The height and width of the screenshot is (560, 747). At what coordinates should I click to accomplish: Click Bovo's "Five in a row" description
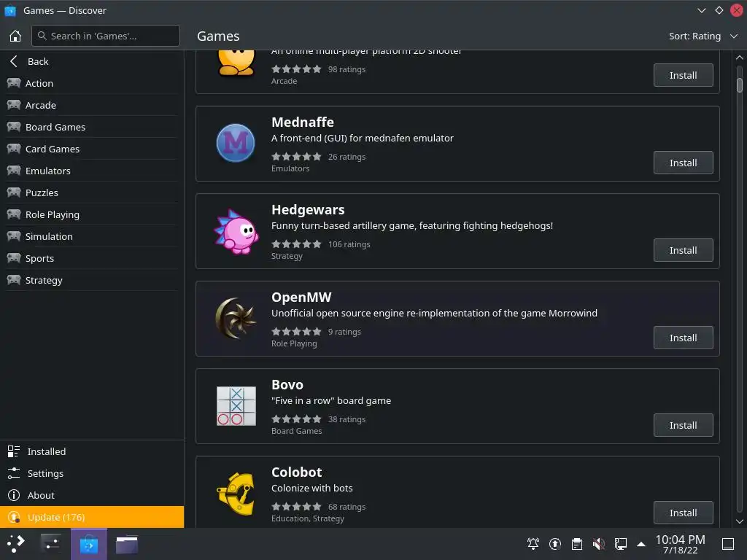click(331, 401)
